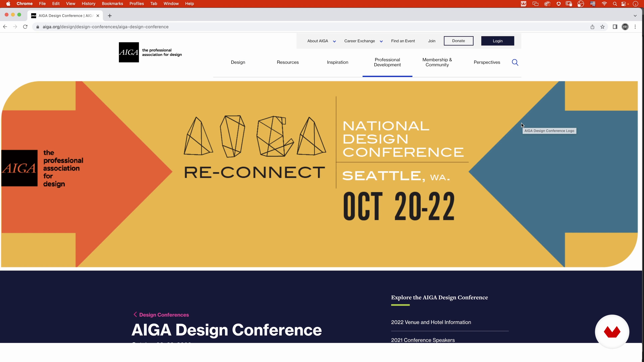Image resolution: width=644 pixels, height=362 pixels.
Task: Click the Apple menu icon
Action: click(x=8, y=4)
